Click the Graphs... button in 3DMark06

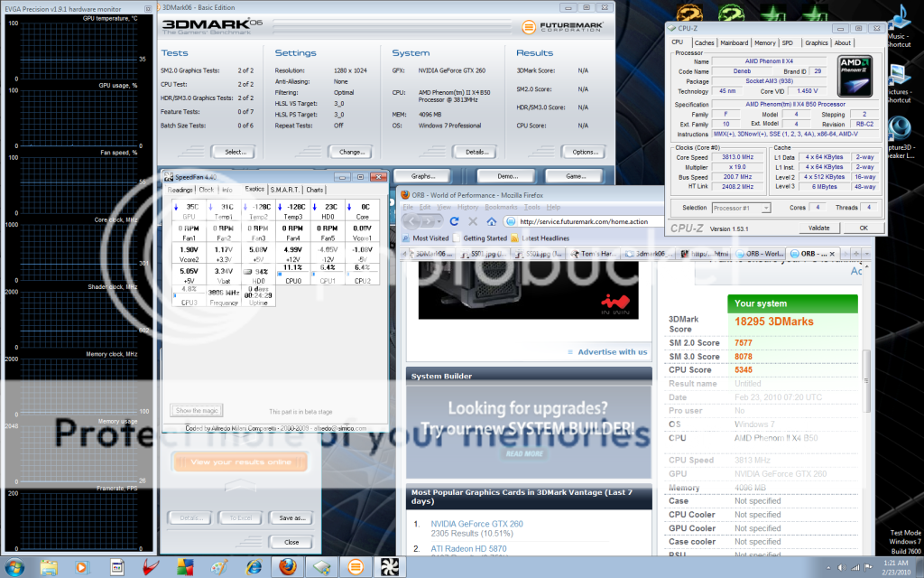pyautogui.click(x=422, y=176)
